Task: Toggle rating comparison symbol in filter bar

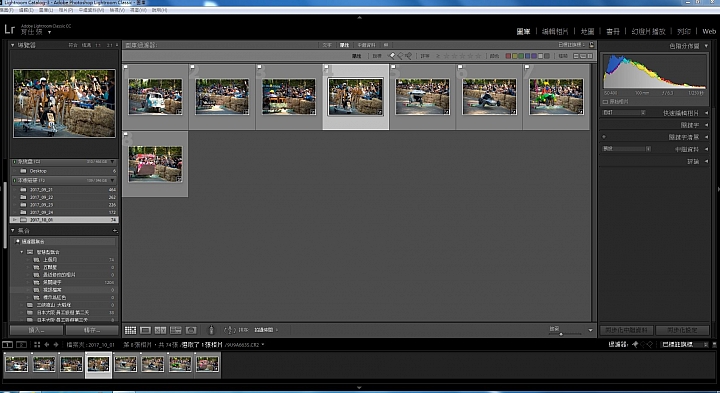Action: 438,56
